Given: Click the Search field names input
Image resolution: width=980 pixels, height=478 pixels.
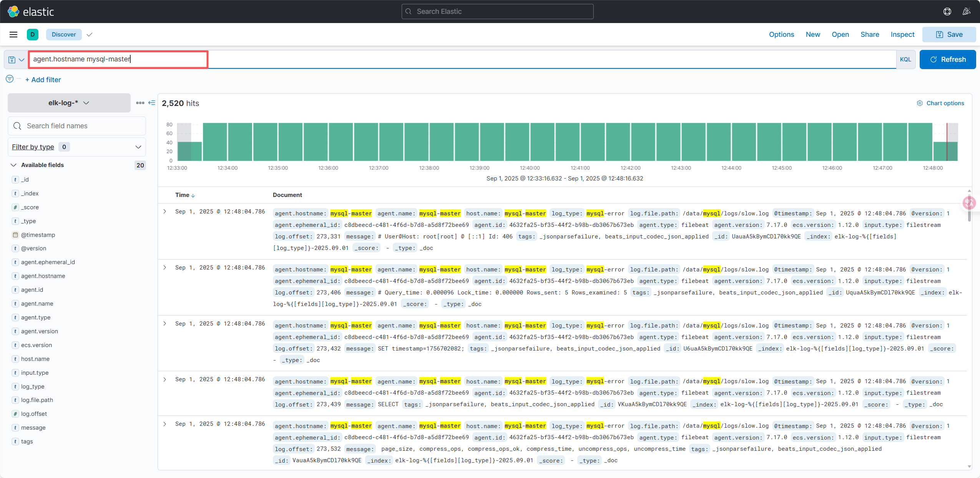Looking at the screenshot, I should 77,126.
